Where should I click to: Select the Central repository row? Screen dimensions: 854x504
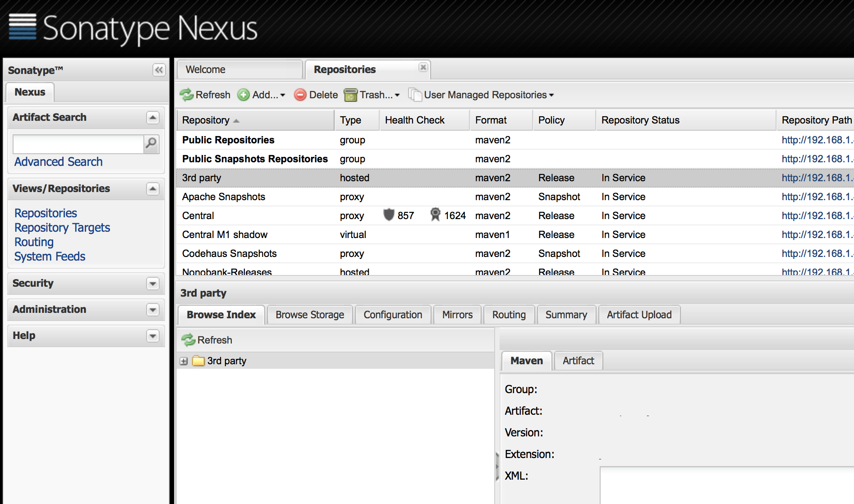(x=515, y=216)
